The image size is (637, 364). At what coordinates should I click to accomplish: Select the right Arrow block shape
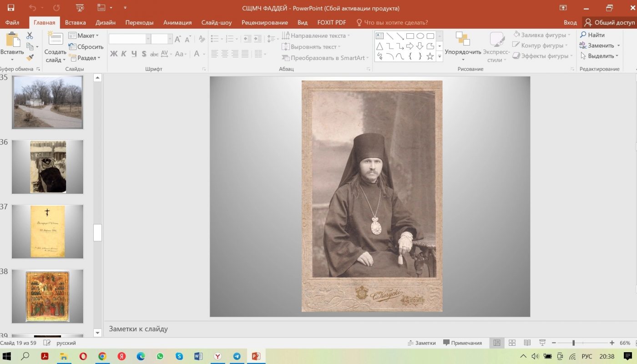[410, 46]
